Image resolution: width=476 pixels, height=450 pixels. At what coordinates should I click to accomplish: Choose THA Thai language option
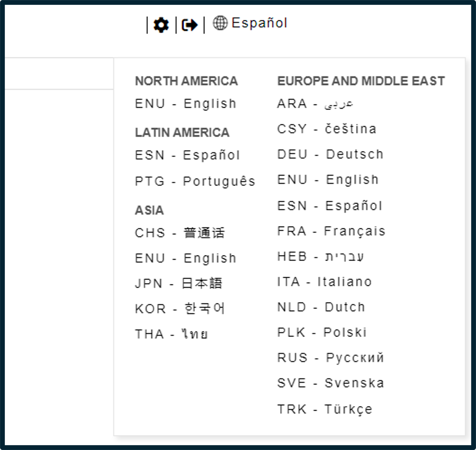(x=172, y=334)
